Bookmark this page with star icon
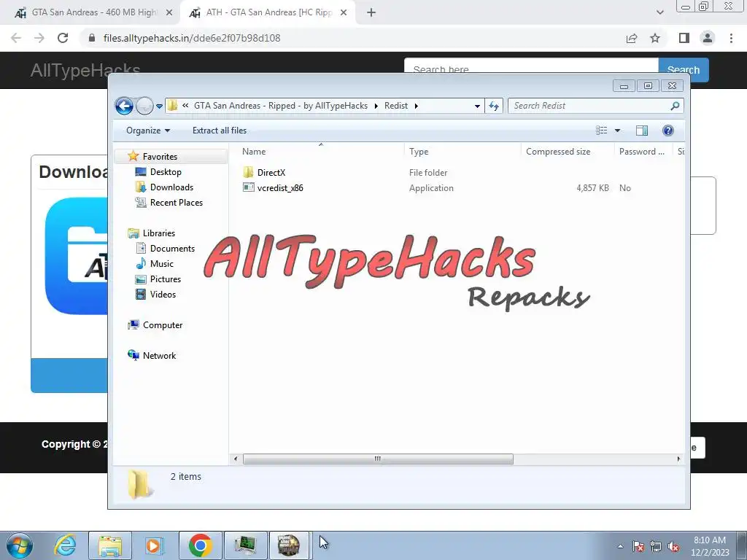 [x=655, y=38]
